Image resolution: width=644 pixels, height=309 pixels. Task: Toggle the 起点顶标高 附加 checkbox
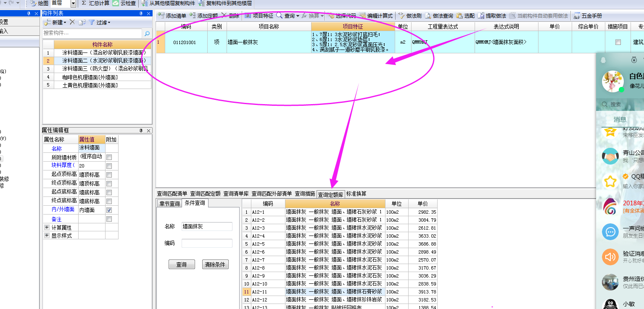click(109, 175)
